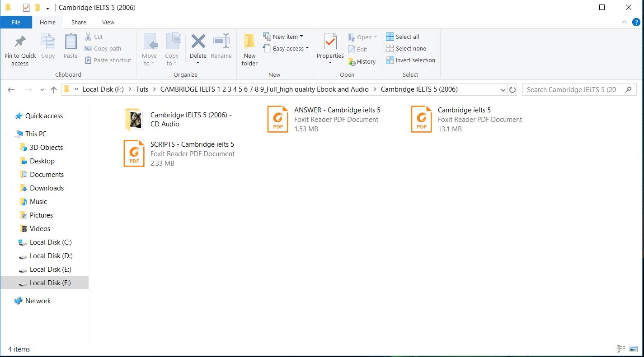644x357 pixels.
Task: Click the CAMBRIDGE IELTS 1 2 3 breadcrumb segment
Action: point(264,89)
